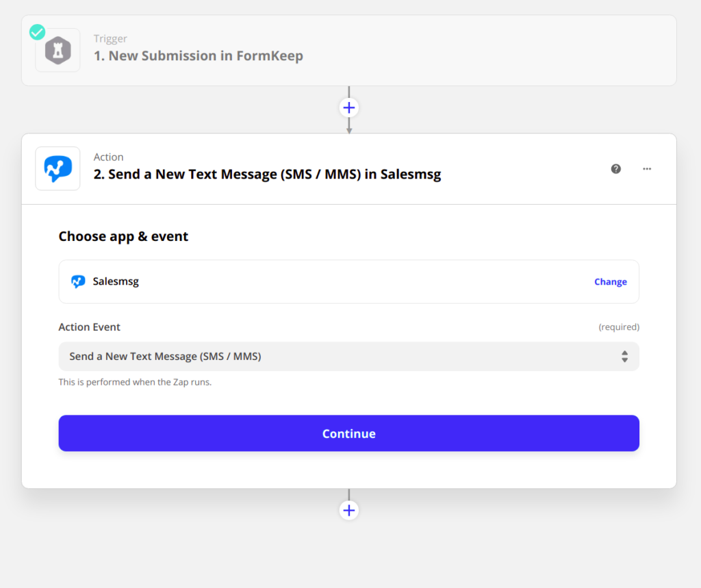Click the Action Event field label
Viewport: 701px width, 588px height.
(89, 327)
